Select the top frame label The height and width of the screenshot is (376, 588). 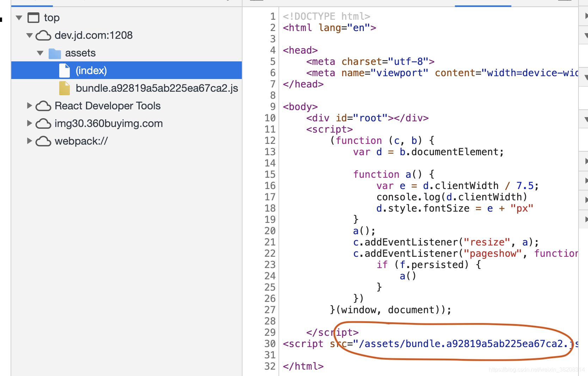[x=52, y=18]
